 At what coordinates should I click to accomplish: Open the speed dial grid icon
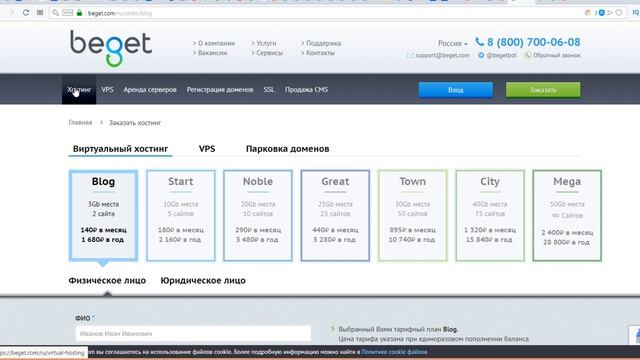[x=40, y=13]
